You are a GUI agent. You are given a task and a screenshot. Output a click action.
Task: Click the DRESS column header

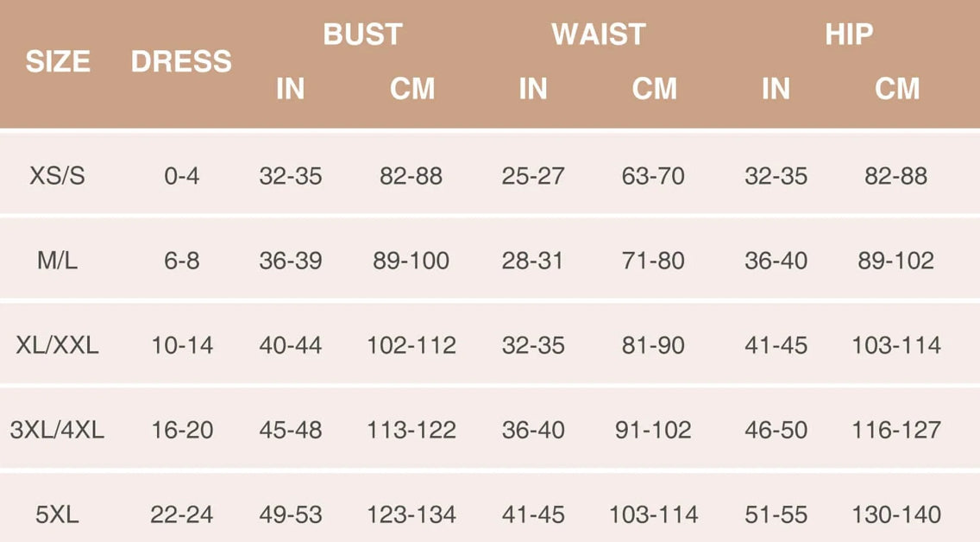181,62
